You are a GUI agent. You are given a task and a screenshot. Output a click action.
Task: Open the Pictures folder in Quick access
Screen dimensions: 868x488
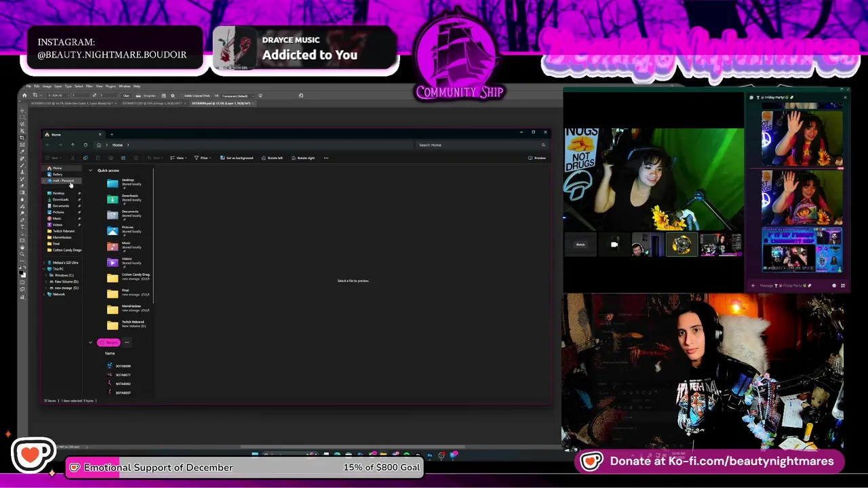click(x=126, y=230)
